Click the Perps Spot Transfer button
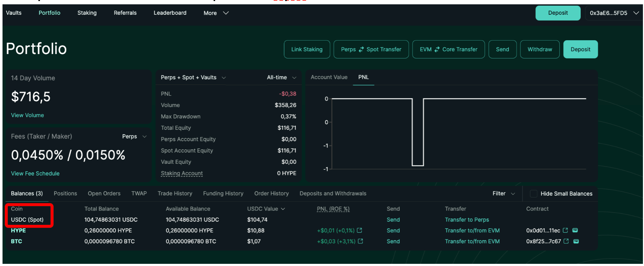 (371, 49)
